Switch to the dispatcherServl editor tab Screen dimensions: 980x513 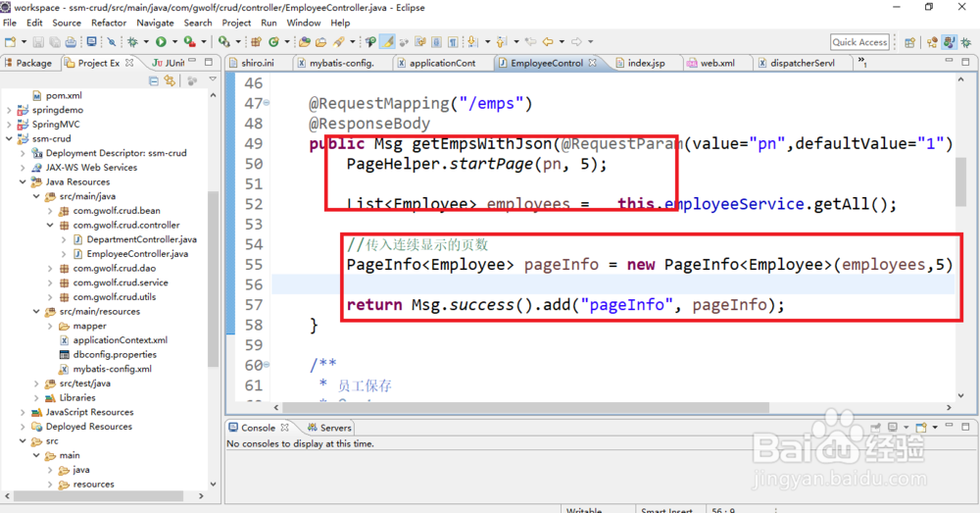[x=802, y=63]
